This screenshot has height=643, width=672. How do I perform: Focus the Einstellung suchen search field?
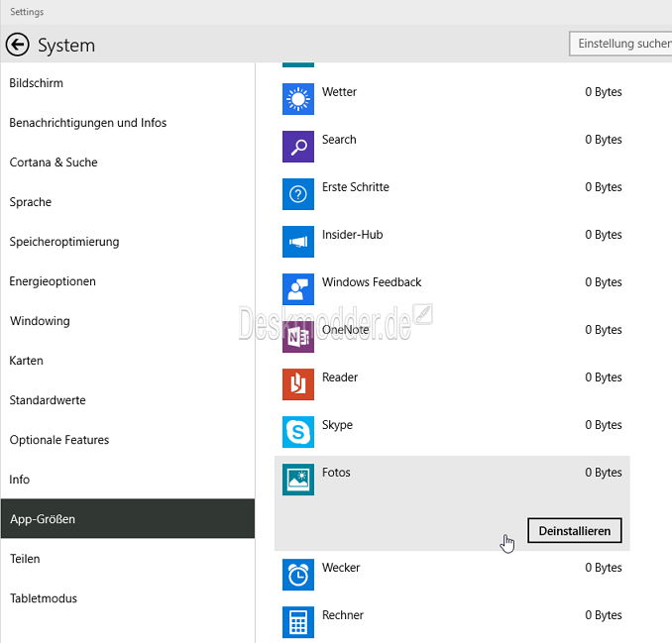[620, 44]
